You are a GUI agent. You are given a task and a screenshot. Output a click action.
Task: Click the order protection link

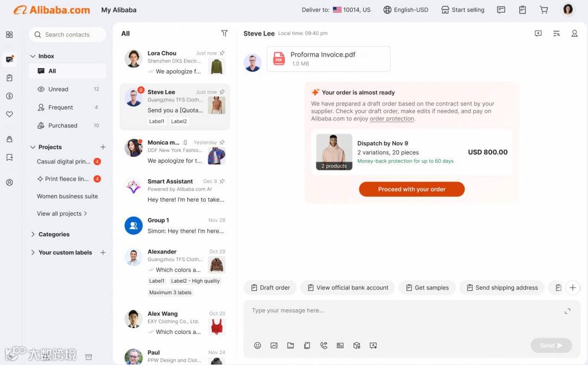392,119
